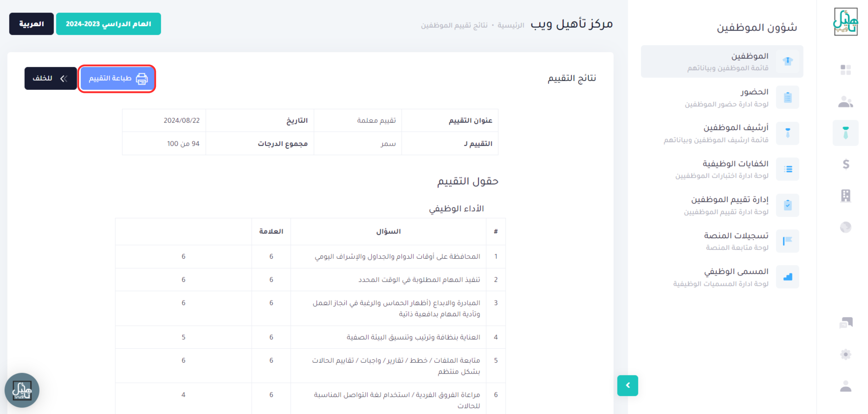Click the floating logo button at bottom left
Screen dimensions: 868x414
click(22, 390)
